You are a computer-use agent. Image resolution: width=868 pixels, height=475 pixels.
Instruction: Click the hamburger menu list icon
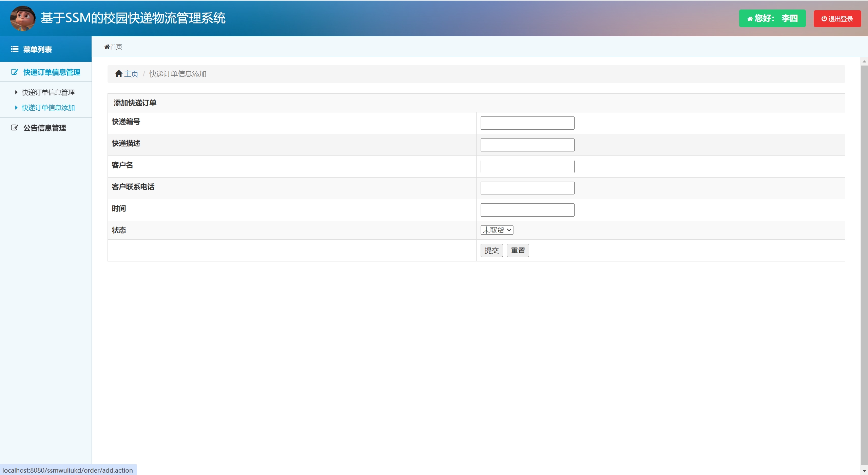(15, 49)
